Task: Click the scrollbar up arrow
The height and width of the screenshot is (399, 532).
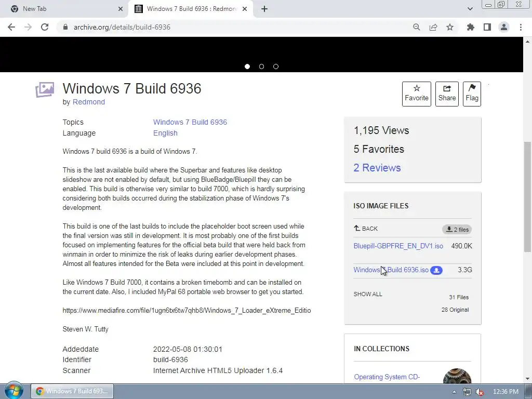Action: coord(528,42)
